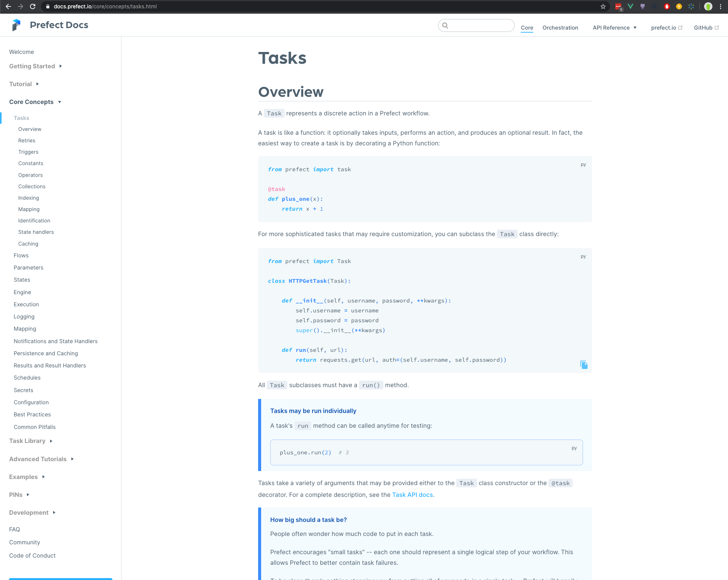This screenshot has width=728, height=580.
Task: Switch to the Orchestration nav tab
Action: [560, 28]
